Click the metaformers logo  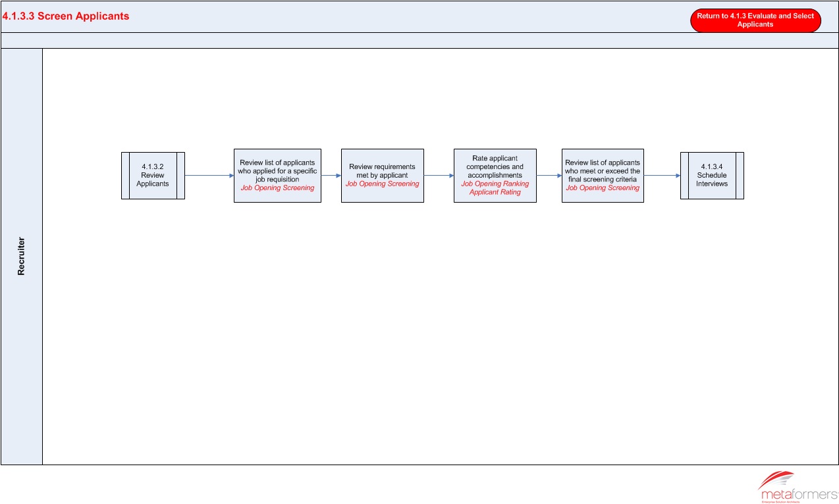click(x=797, y=488)
